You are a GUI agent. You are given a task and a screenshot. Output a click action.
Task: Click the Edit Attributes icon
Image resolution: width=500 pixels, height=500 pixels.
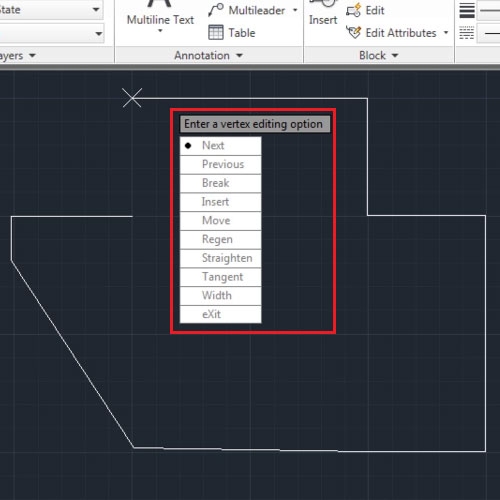click(353, 32)
